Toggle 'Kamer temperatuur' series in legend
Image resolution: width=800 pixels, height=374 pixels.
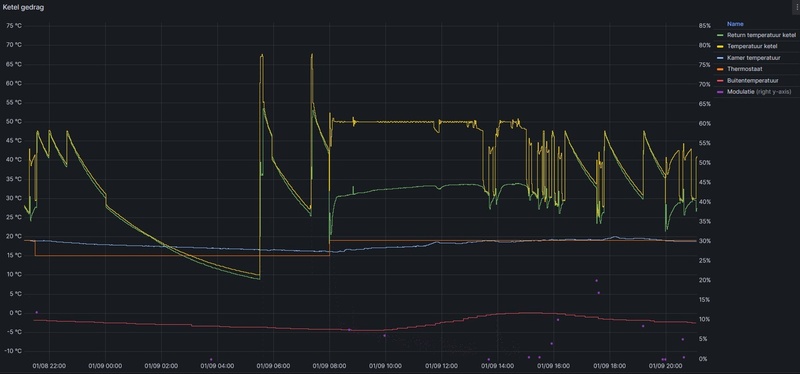754,58
